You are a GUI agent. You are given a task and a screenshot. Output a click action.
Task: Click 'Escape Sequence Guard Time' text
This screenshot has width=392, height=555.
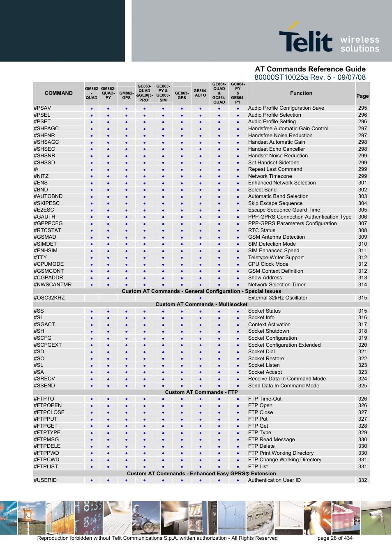click(x=284, y=210)
